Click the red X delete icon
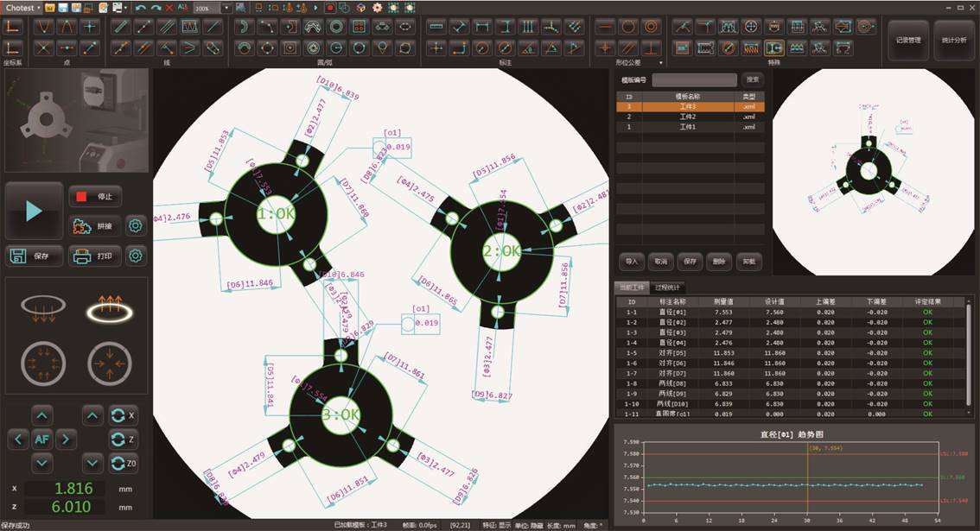The width and height of the screenshot is (980, 531). pyautogui.click(x=169, y=8)
